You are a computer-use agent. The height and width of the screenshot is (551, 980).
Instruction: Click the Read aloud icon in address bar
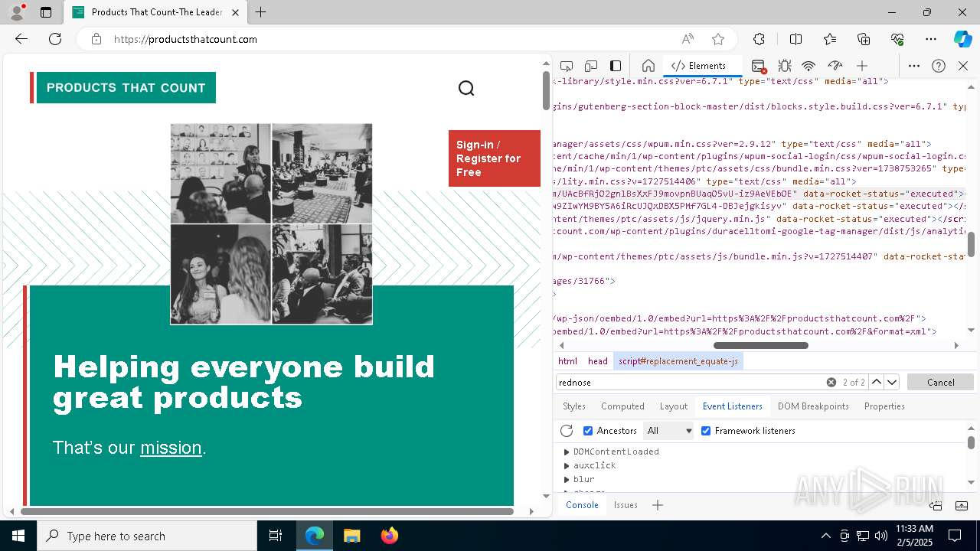688,39
